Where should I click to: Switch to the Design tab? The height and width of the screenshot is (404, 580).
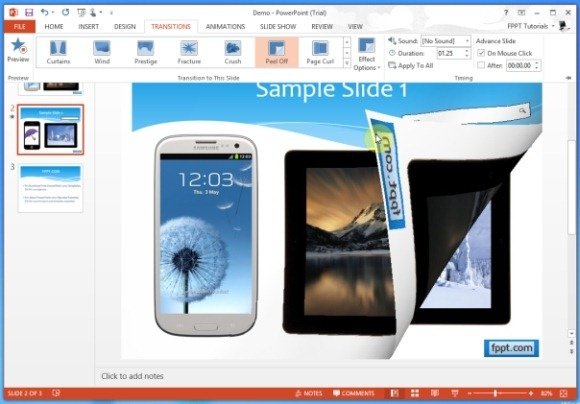(125, 27)
